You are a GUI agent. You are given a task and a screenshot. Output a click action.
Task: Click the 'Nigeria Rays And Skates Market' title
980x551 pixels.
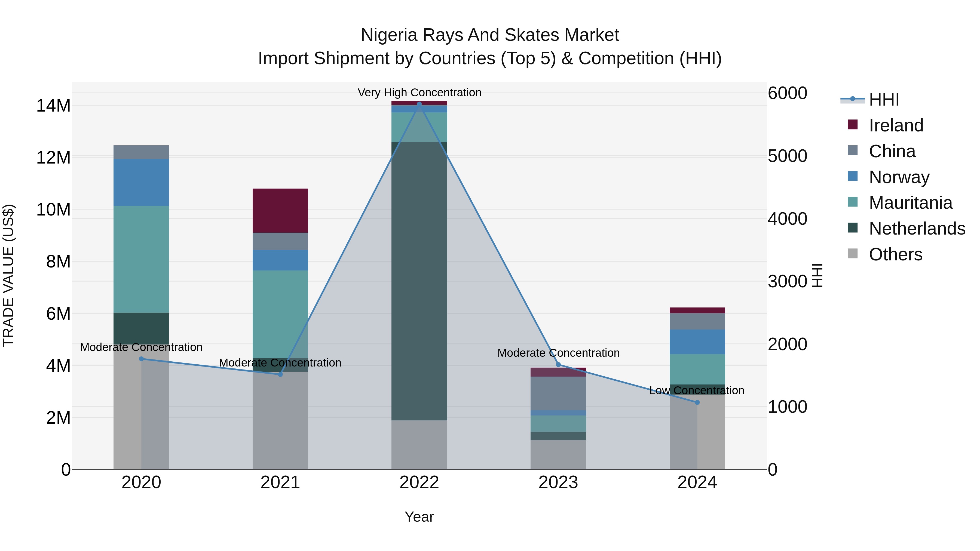click(x=490, y=35)
